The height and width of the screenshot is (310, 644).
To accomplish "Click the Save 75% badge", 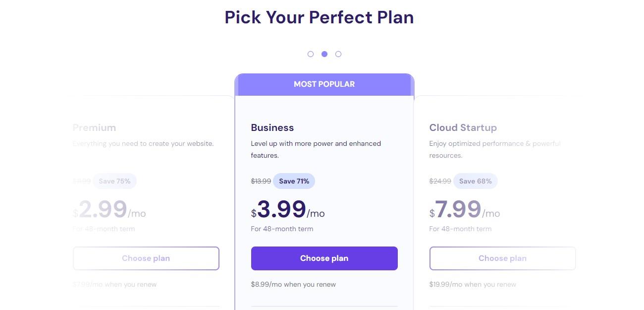I will pos(114,181).
